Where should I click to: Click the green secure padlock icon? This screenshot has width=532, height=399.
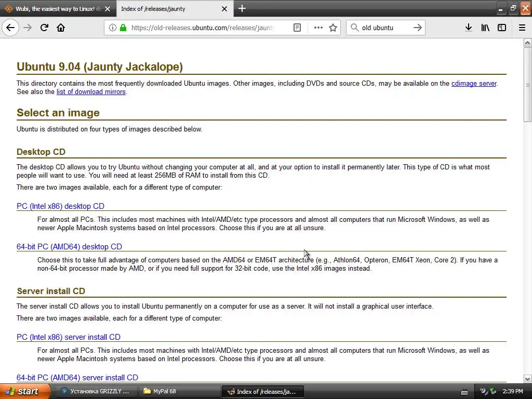[x=123, y=28]
